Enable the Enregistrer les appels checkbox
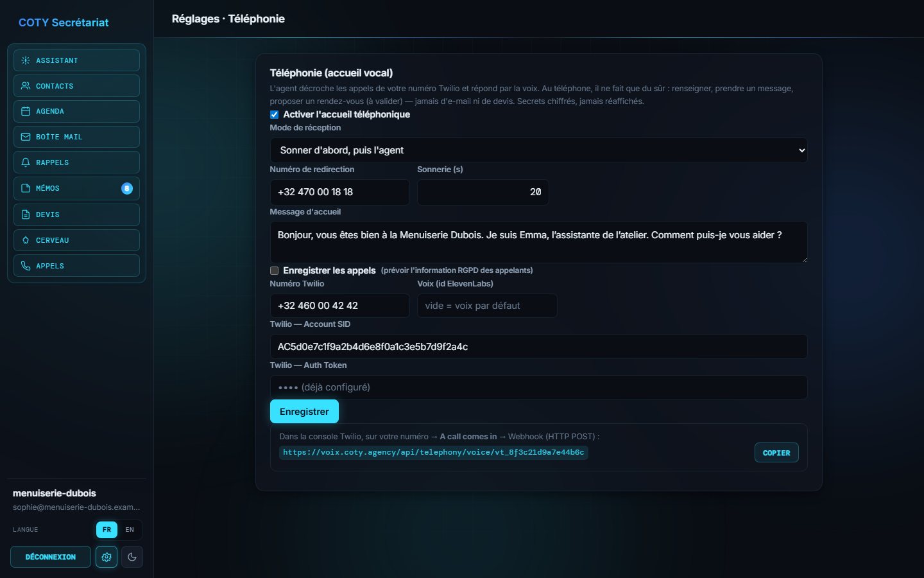The image size is (924, 578). 274,270
